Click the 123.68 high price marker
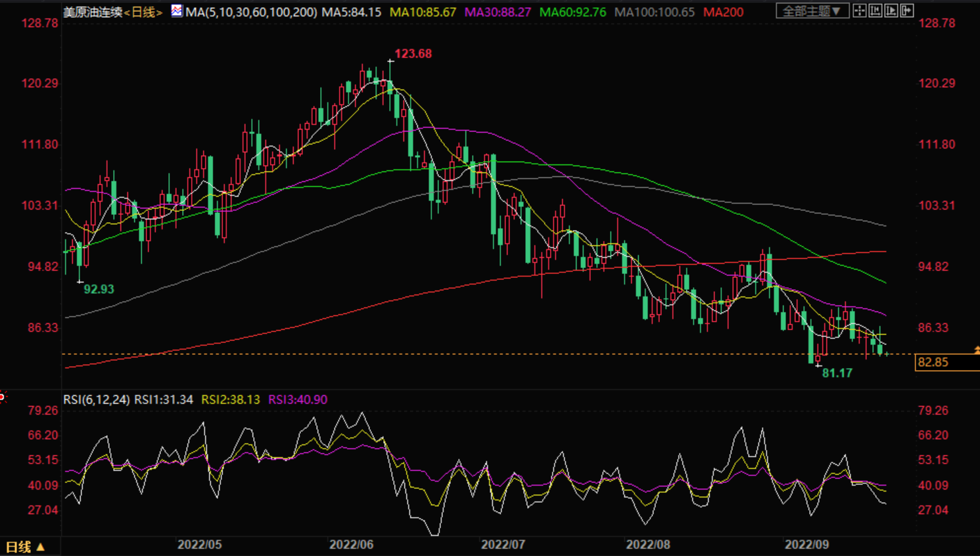 point(413,54)
